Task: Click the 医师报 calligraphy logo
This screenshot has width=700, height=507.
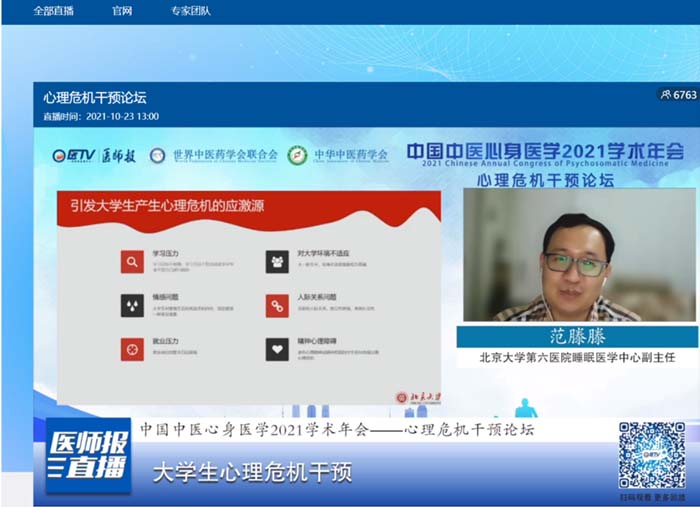Action: [119, 156]
